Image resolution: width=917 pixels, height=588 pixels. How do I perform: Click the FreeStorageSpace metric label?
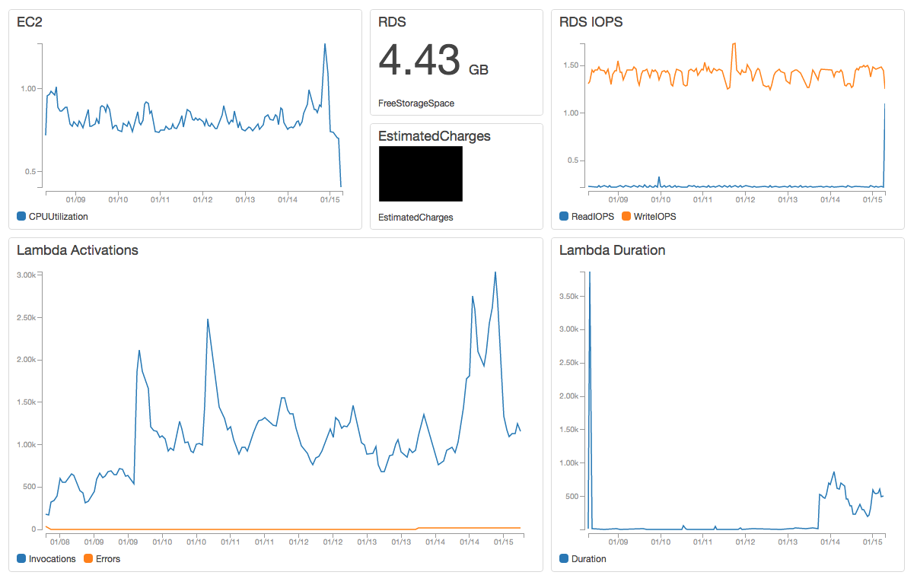point(416,103)
